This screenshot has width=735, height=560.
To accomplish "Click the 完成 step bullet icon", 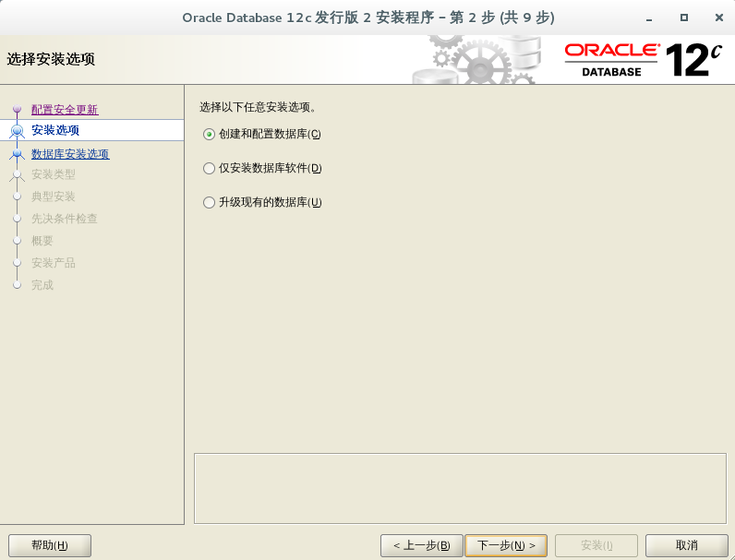I will [x=18, y=285].
